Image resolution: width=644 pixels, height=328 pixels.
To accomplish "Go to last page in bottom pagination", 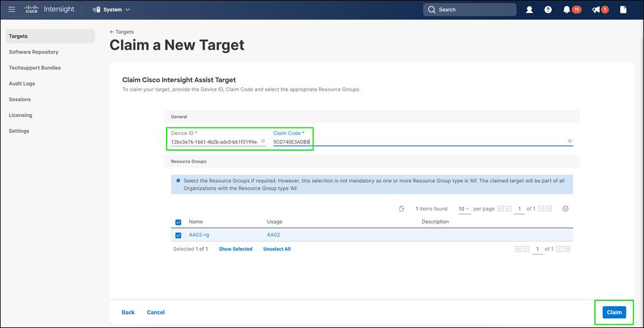I will click(567, 249).
